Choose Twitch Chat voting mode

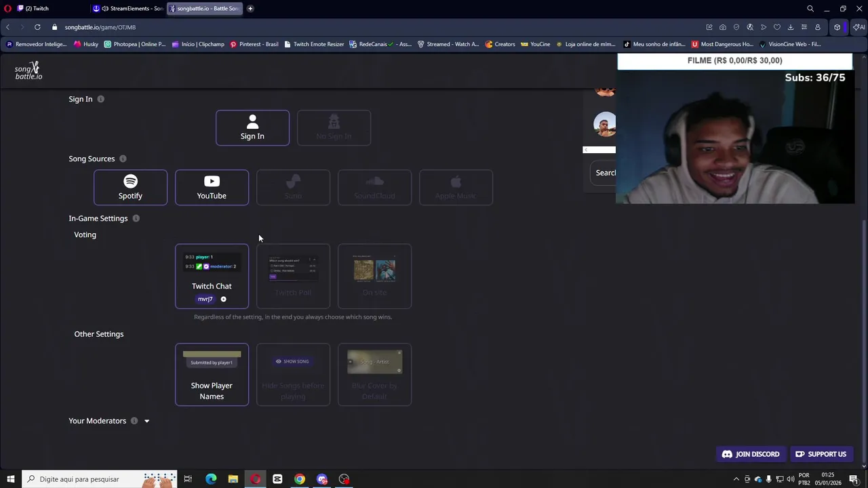coord(212,276)
